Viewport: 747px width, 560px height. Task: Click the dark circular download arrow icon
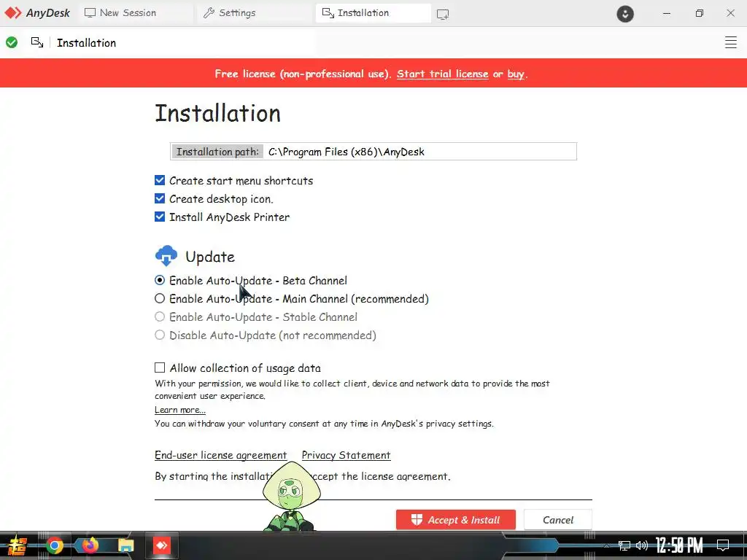click(x=625, y=14)
